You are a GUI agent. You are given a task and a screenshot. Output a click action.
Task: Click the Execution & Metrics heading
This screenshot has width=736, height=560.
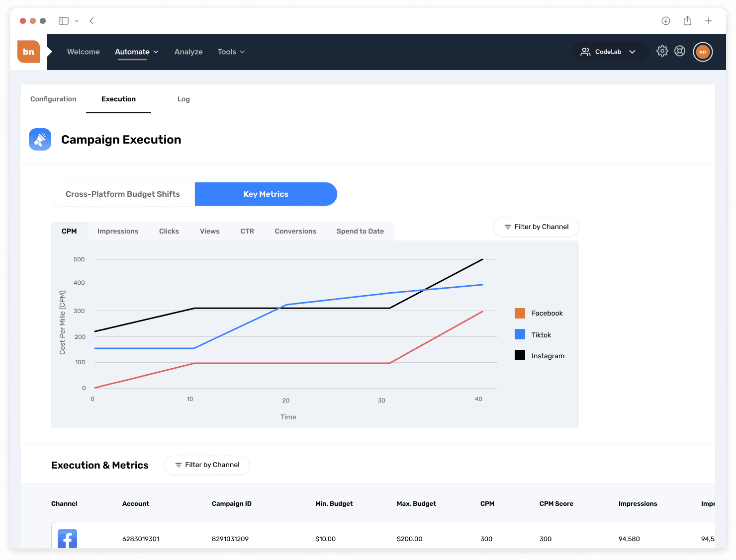100,465
